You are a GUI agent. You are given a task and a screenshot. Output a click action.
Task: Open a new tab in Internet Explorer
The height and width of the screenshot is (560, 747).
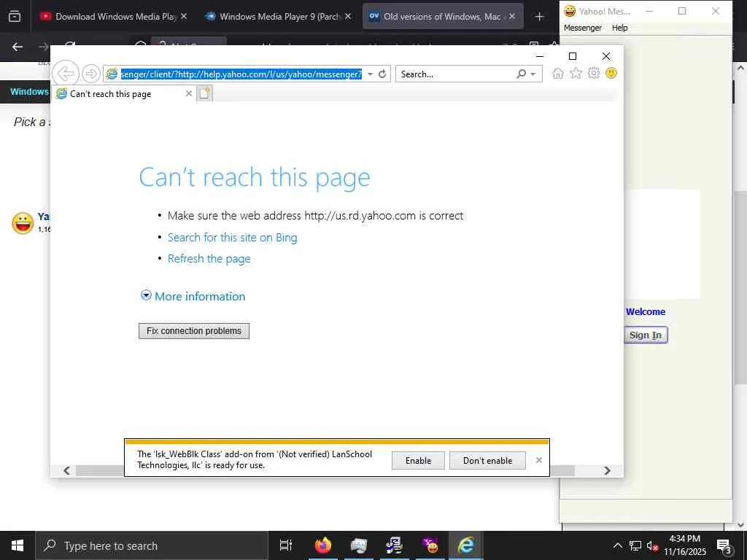[x=204, y=93]
